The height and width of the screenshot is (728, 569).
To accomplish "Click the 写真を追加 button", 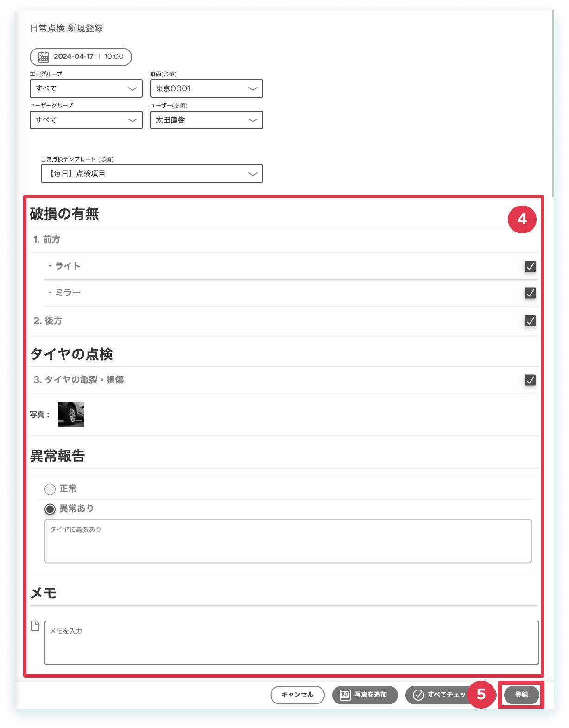I will pyautogui.click(x=365, y=695).
